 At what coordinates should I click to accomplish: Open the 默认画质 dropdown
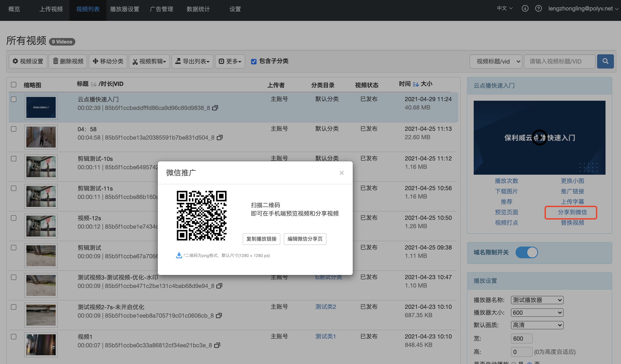[x=537, y=325]
